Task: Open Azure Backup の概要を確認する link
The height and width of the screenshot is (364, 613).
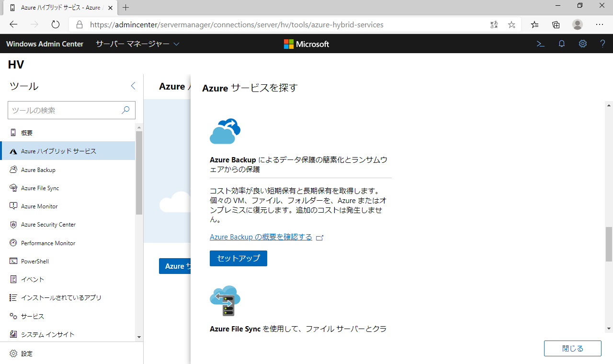Action: pos(261,237)
